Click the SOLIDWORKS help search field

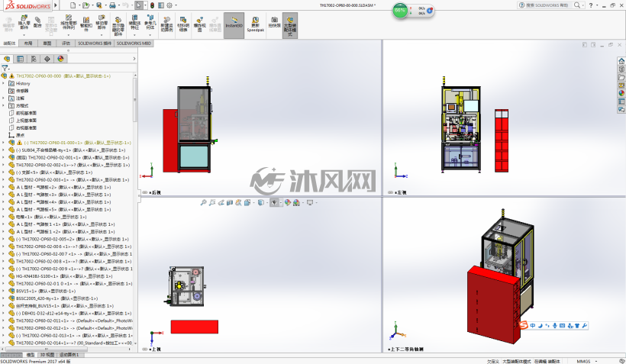(x=544, y=5)
